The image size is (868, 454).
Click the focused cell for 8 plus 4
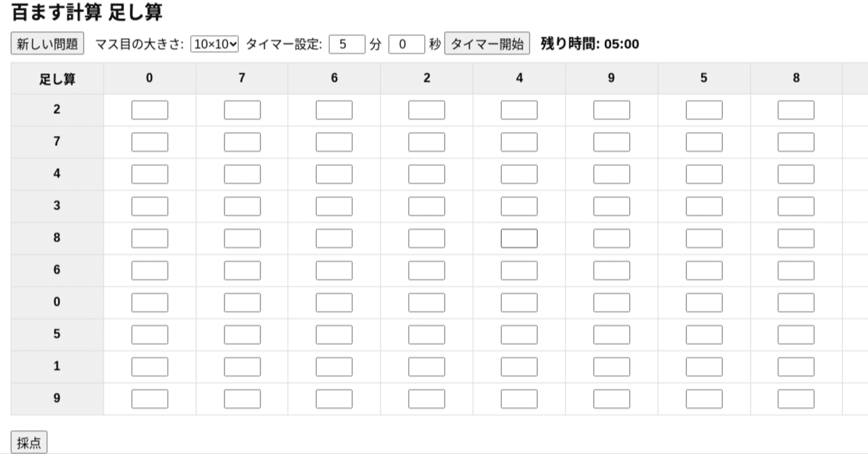coord(519,238)
